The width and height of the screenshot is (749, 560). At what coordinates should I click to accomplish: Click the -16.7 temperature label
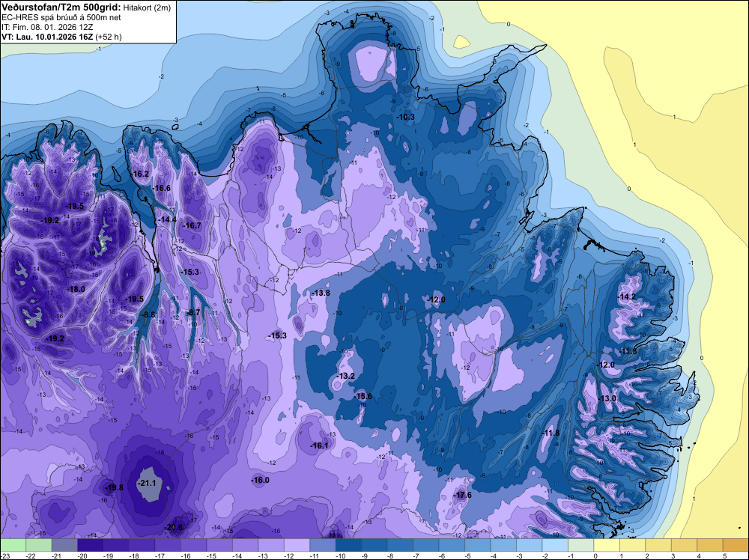click(x=192, y=225)
